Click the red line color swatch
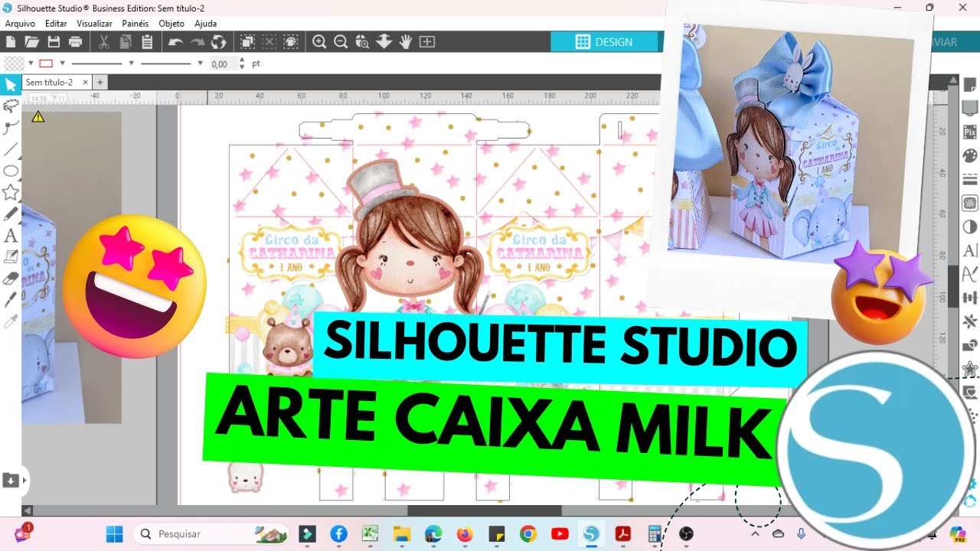This screenshot has height=551, width=980. pos(46,64)
